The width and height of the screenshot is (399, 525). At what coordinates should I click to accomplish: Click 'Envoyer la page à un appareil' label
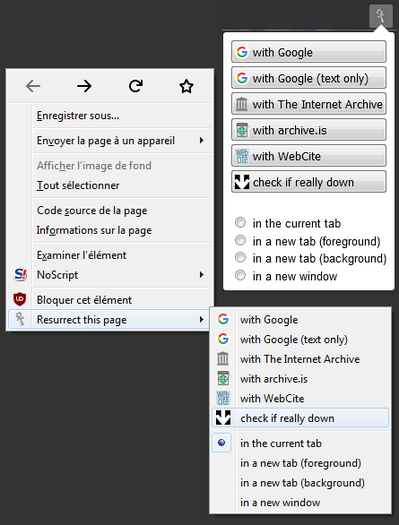pyautogui.click(x=106, y=141)
